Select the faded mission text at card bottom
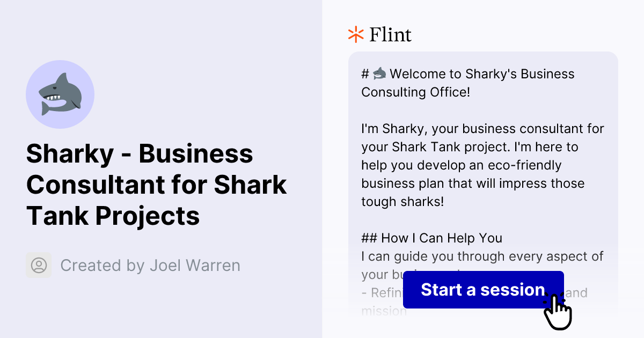The height and width of the screenshot is (338, 644). (x=384, y=311)
